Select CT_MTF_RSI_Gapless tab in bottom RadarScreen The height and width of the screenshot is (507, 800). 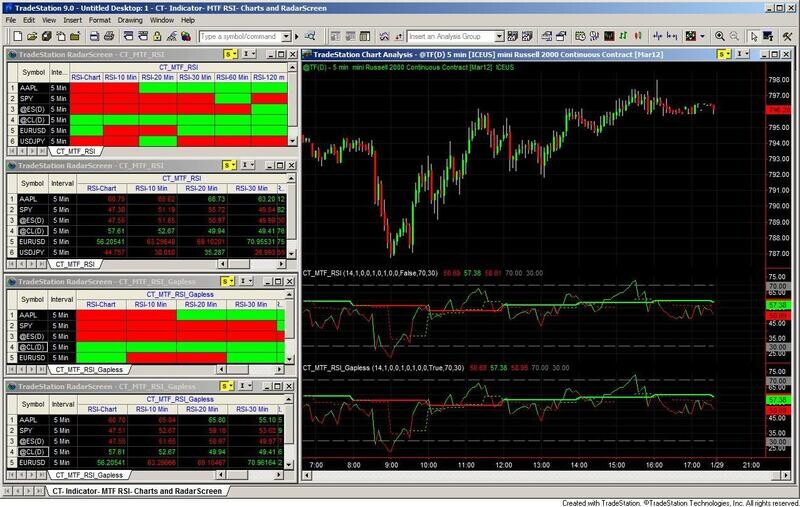(x=89, y=475)
